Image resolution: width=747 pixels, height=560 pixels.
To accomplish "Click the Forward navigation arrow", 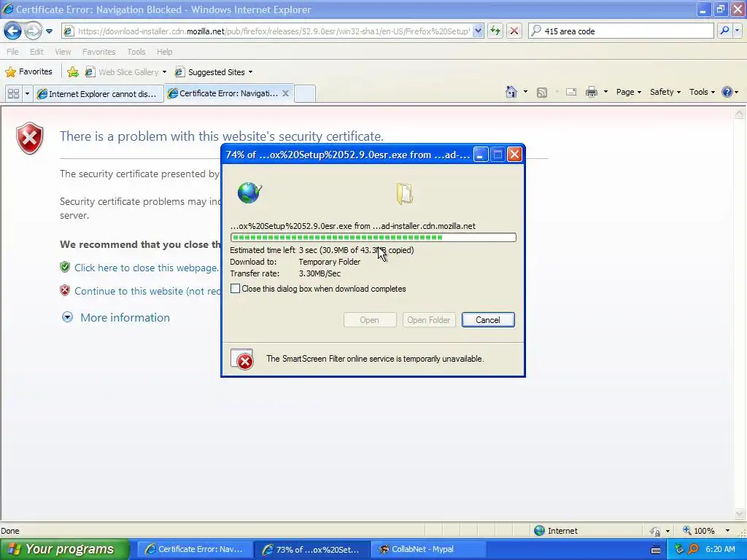I will tap(33, 31).
